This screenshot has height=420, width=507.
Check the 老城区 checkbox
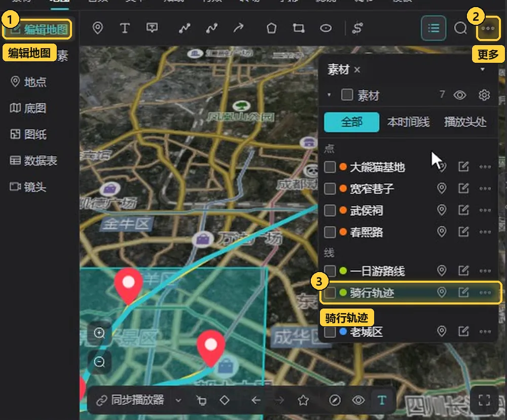click(x=330, y=331)
